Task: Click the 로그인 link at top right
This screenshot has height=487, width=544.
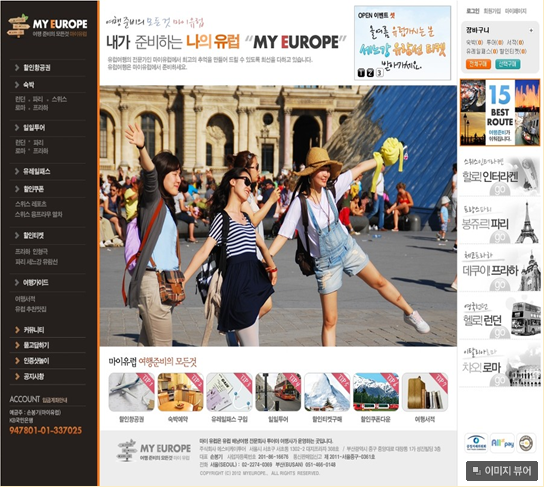Action: click(473, 11)
